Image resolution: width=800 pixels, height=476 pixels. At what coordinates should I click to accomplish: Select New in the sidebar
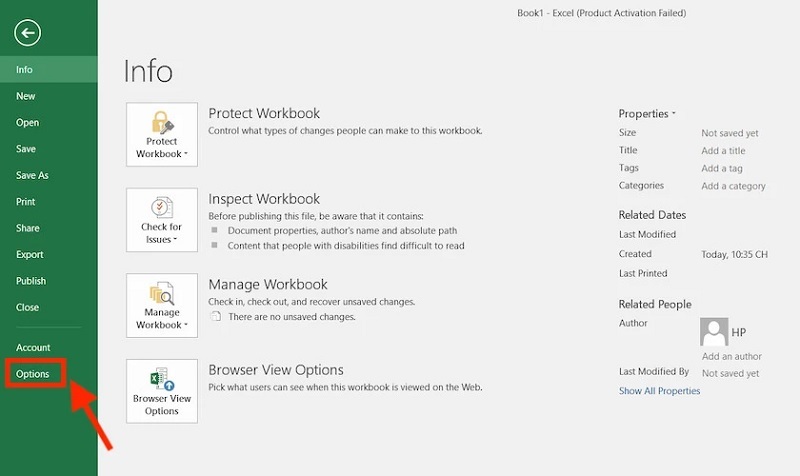(26, 96)
